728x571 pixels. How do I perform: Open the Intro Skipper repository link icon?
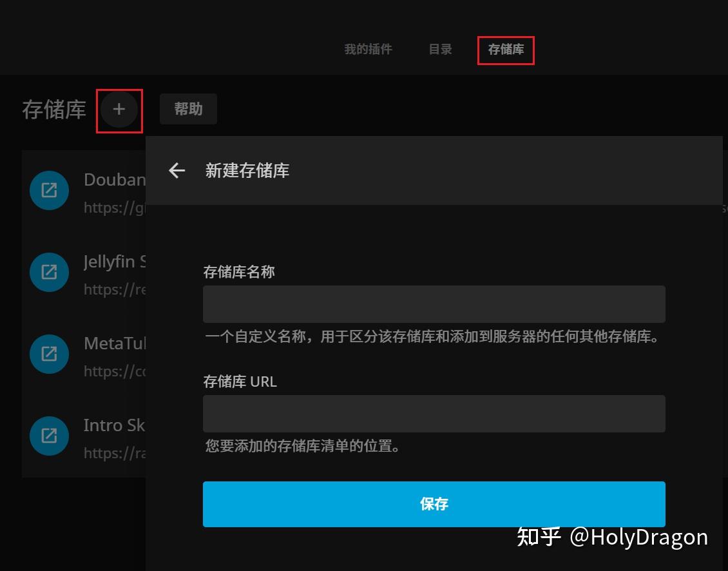click(49, 436)
